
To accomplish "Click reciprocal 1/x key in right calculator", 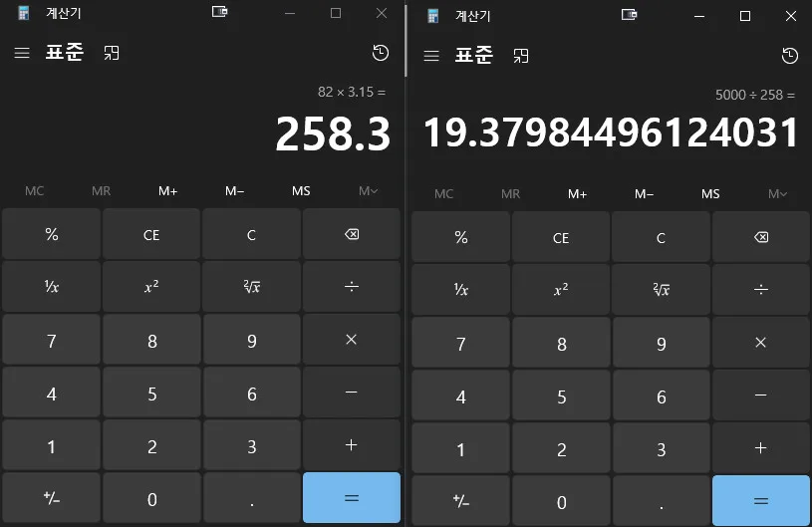I will pyautogui.click(x=461, y=290).
